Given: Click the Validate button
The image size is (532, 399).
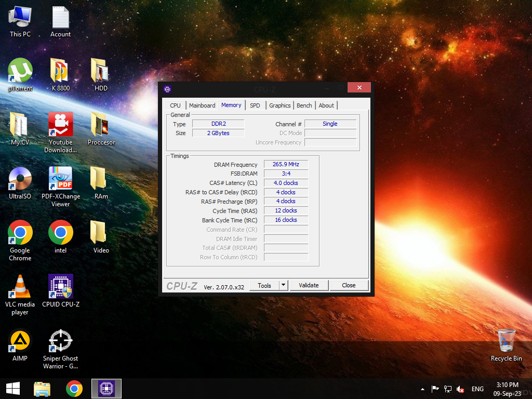Looking at the screenshot, I should [x=309, y=285].
